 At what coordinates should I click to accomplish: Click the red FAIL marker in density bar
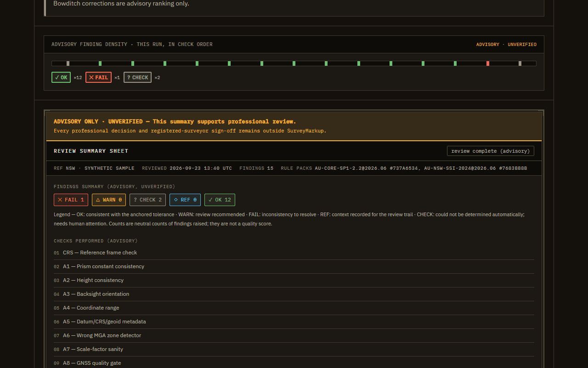(488, 63)
